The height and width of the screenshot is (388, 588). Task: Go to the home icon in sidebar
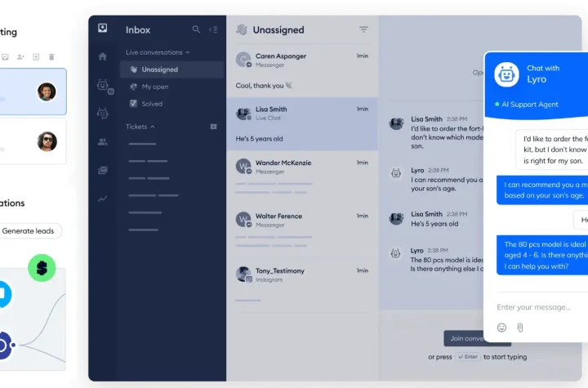[x=102, y=57]
